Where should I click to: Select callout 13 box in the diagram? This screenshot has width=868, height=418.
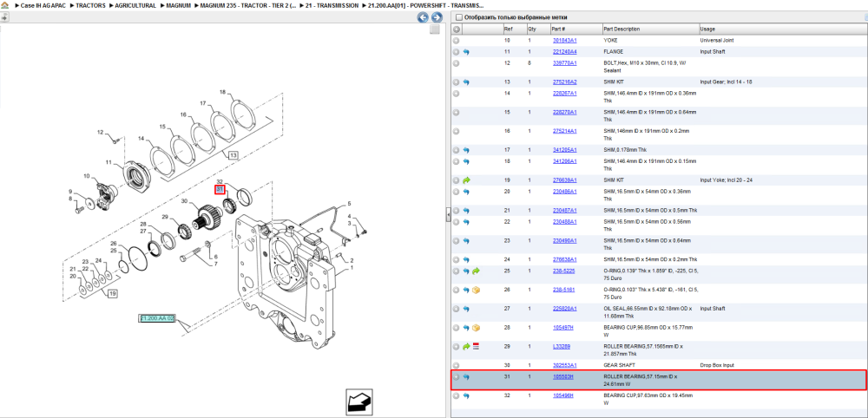click(x=233, y=156)
